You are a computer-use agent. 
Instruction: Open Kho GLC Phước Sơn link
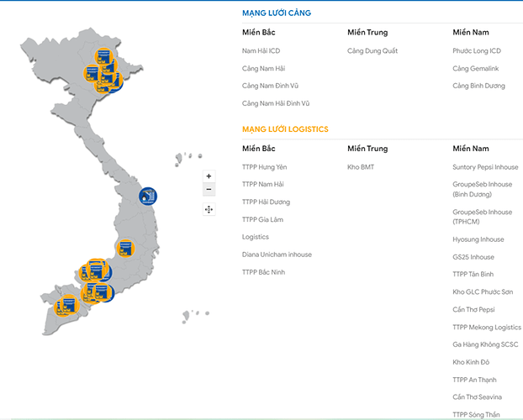click(483, 292)
